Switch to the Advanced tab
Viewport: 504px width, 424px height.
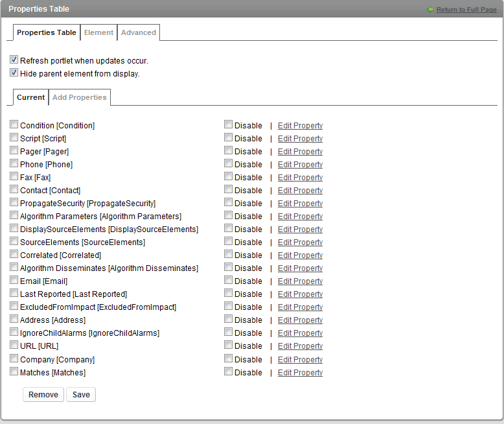[x=139, y=32]
